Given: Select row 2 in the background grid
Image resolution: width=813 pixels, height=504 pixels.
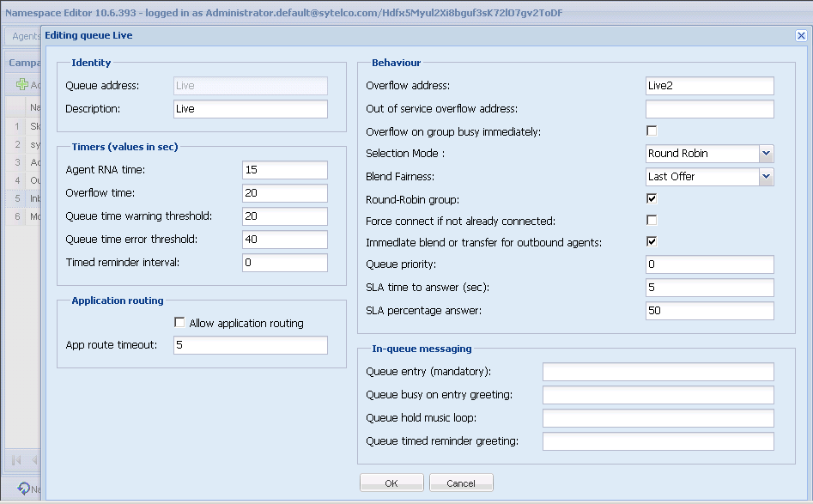Looking at the screenshot, I should (23, 144).
